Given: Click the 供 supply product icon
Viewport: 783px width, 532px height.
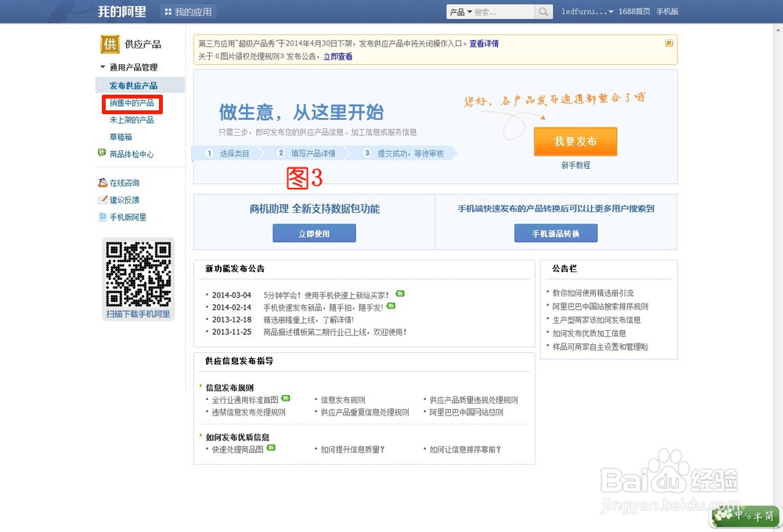Looking at the screenshot, I should click(110, 44).
